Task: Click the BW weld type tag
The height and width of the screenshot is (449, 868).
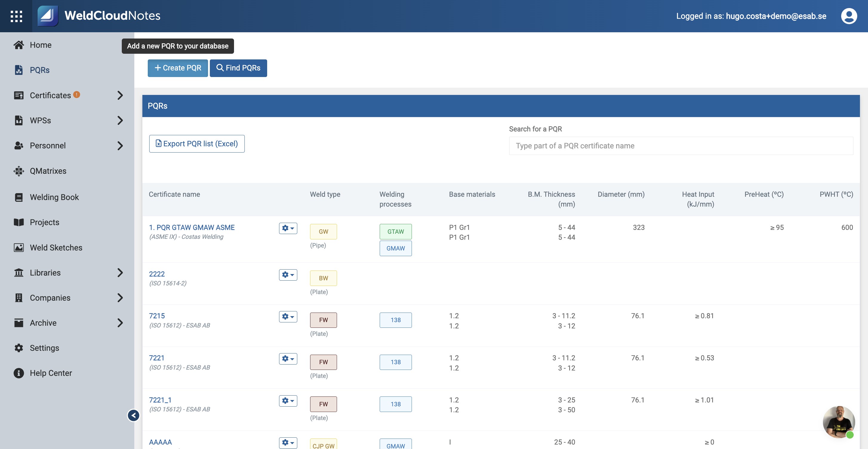Action: point(323,278)
